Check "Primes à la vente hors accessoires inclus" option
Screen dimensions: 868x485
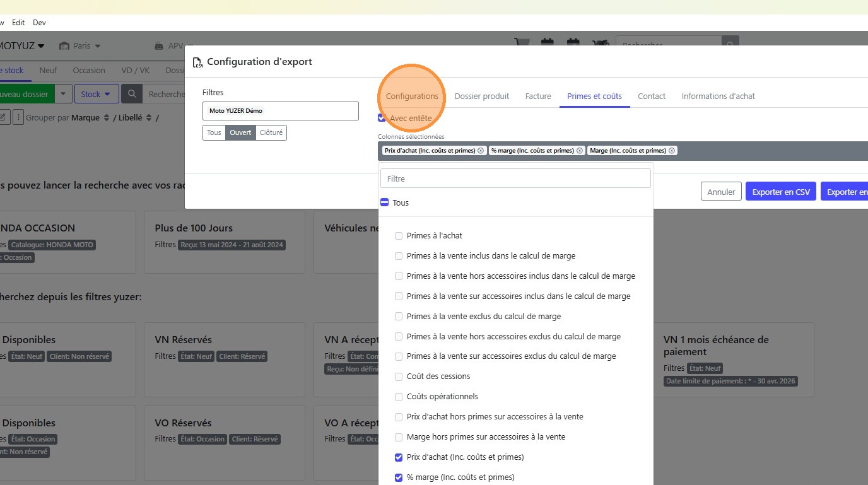(399, 276)
